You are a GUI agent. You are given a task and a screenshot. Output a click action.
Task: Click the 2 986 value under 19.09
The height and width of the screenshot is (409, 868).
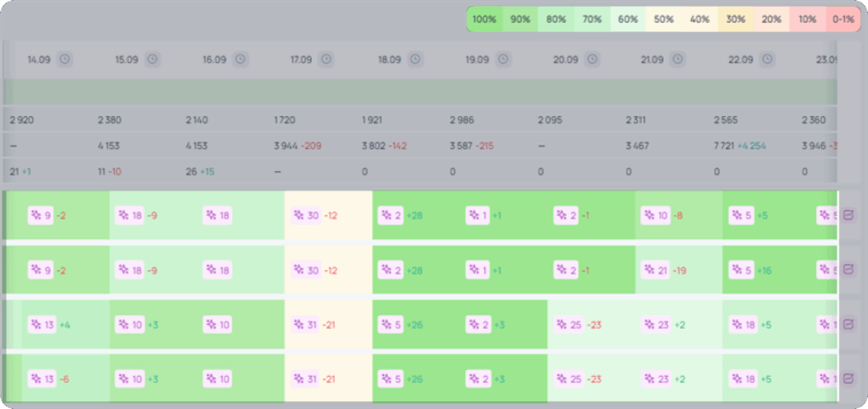pos(462,120)
